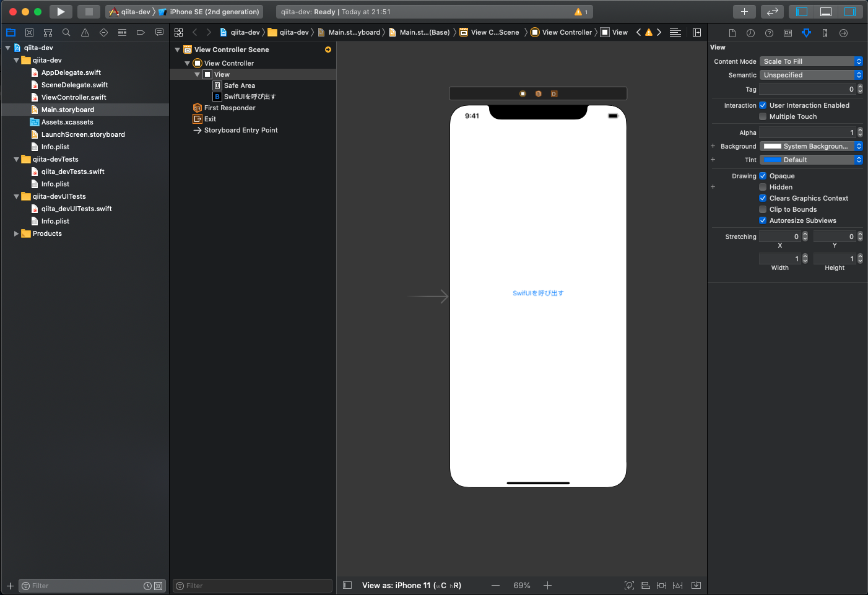Screen dimensions: 868x595
Task: Go back with jump bar left arrow
Action: 194,32
